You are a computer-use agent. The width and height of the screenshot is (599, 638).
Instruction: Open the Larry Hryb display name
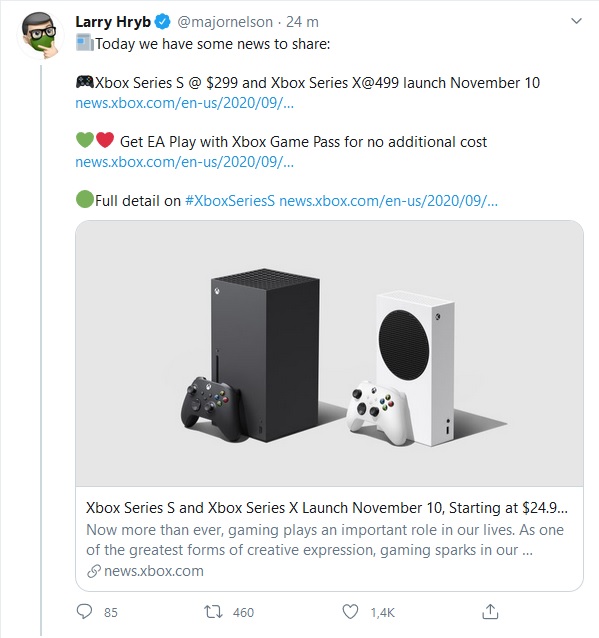click(113, 22)
